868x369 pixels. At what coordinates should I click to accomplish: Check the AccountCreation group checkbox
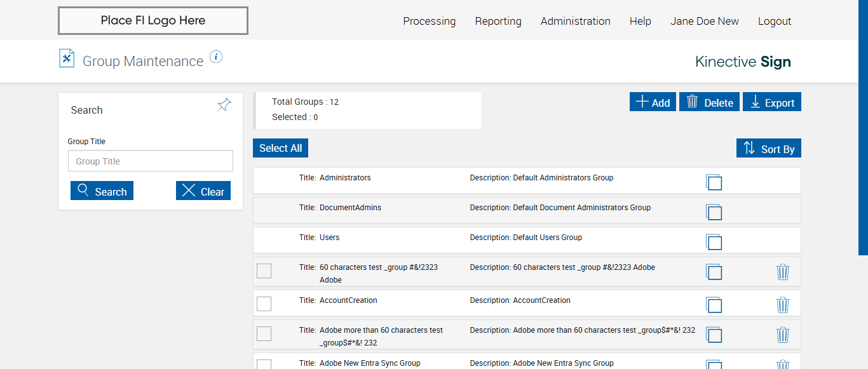pyautogui.click(x=264, y=304)
